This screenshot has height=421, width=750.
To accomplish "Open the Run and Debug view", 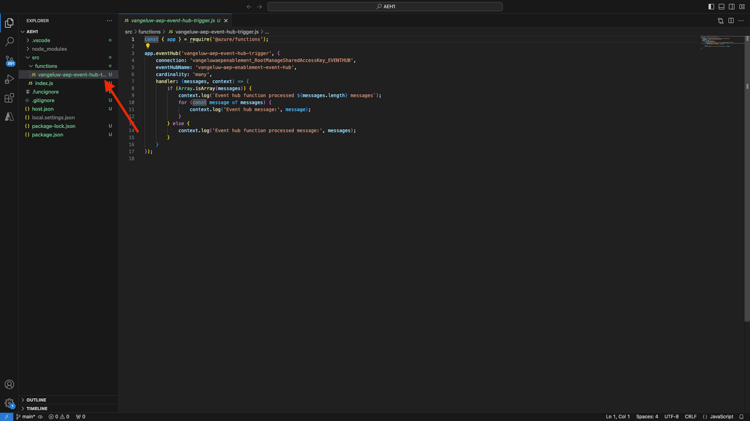I will (9, 79).
